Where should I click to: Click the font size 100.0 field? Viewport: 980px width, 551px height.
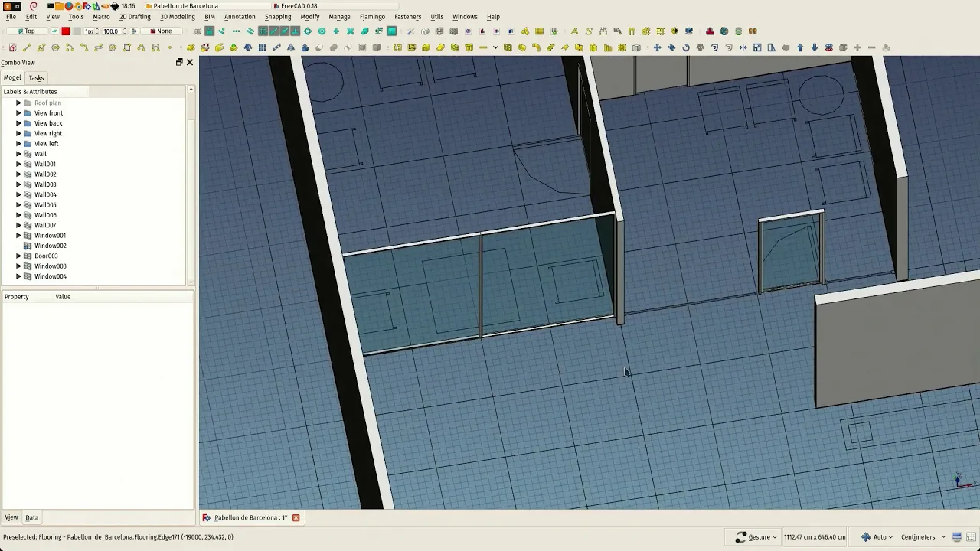pyautogui.click(x=115, y=31)
